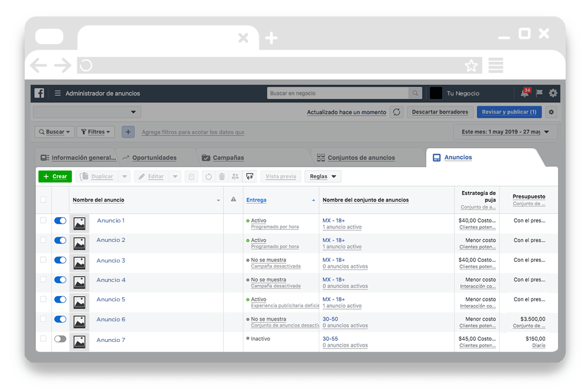Click the refresh icon next to Actualizado
The width and height of the screenshot is (588, 392).
396,112
